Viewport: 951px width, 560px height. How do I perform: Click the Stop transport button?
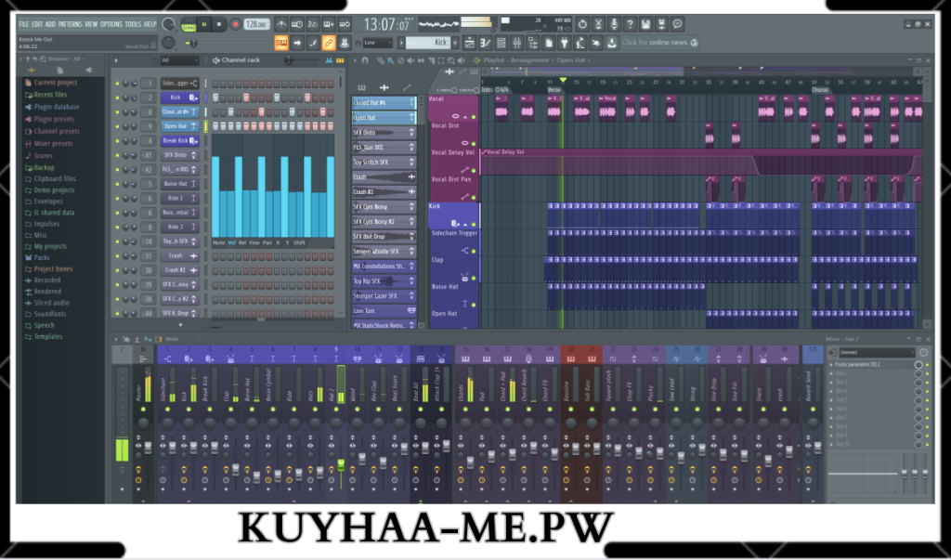click(219, 24)
